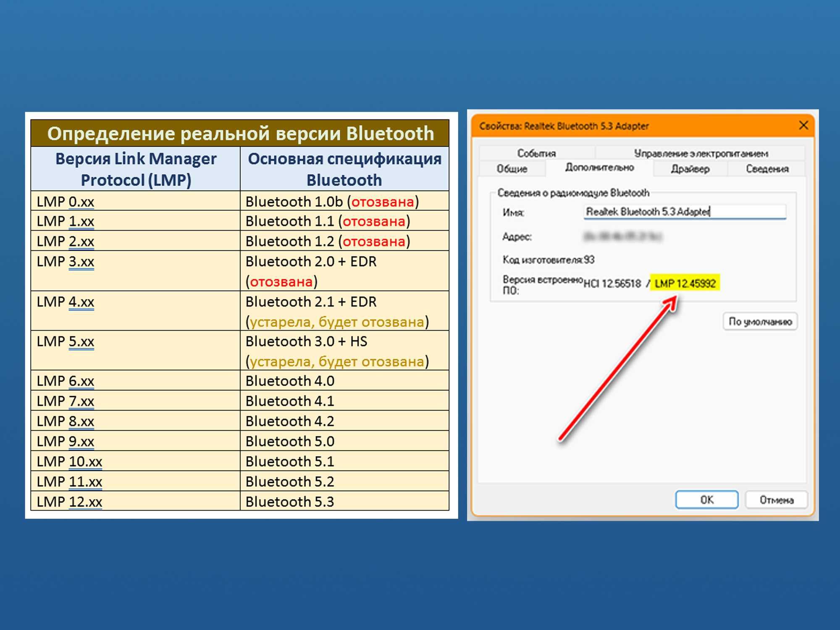Click the Версия Link Manager Protocol column header

135,169
